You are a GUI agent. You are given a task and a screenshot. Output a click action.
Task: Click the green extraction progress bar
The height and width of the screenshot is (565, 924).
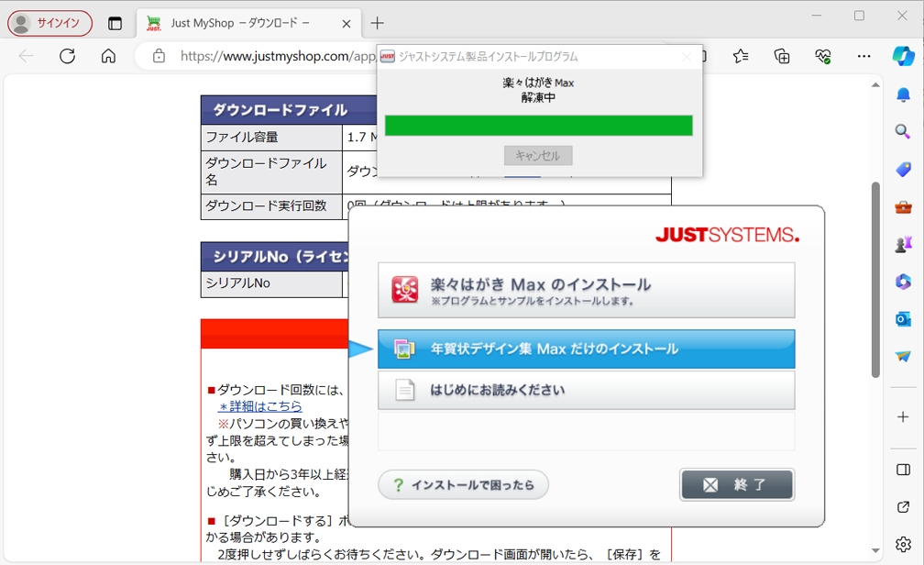539,126
